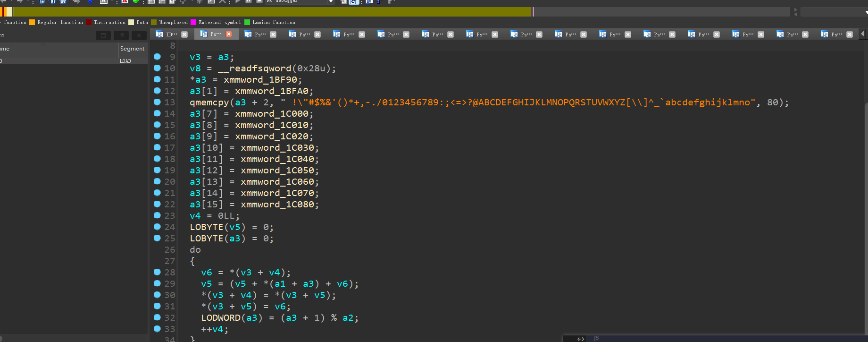Click qmemcpy function name on line 13
This screenshot has height=342, width=868.
point(209,103)
